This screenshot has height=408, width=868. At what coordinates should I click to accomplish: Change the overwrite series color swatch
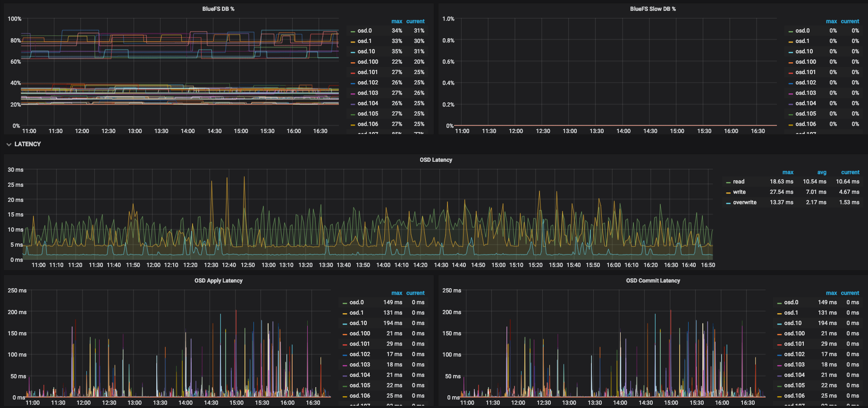click(x=728, y=203)
